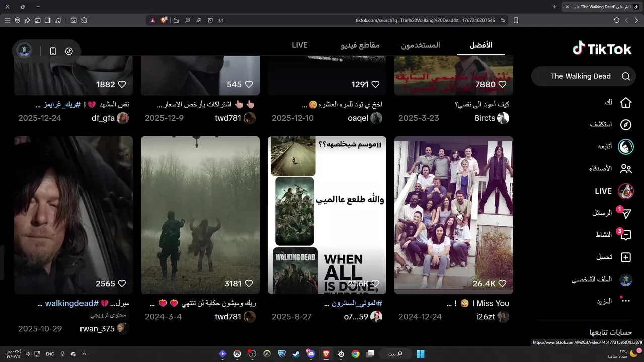644x362 pixels.
Task: Click the TikTok icon in floating pill
Action: pyautogui.click(x=69, y=51)
